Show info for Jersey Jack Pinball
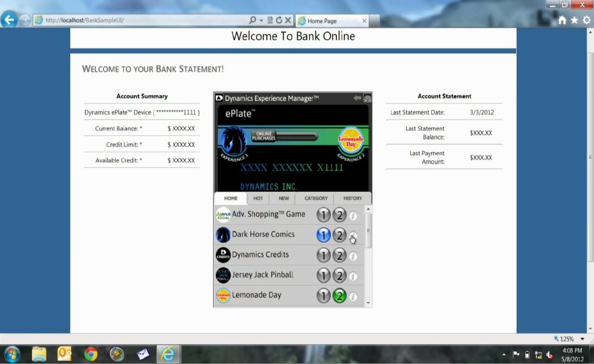This screenshot has width=594, height=364. tap(353, 276)
